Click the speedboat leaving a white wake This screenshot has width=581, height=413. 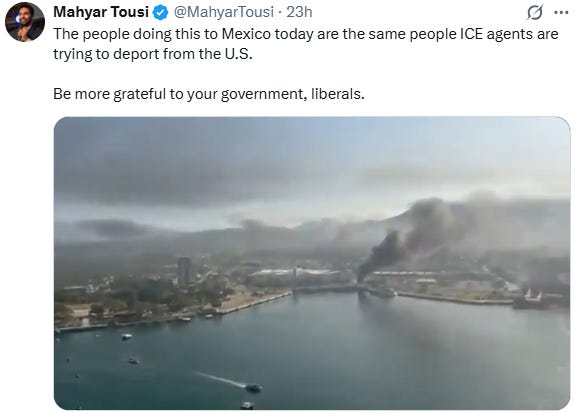coord(253,388)
